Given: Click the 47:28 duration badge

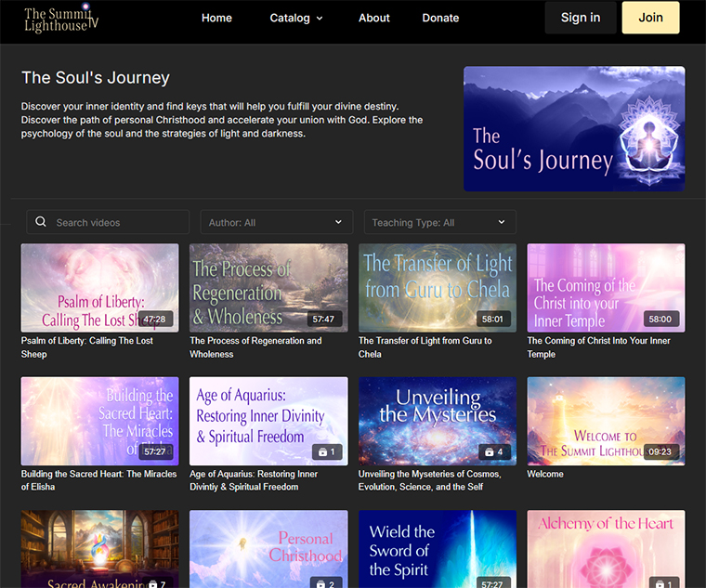Looking at the screenshot, I should pyautogui.click(x=155, y=319).
